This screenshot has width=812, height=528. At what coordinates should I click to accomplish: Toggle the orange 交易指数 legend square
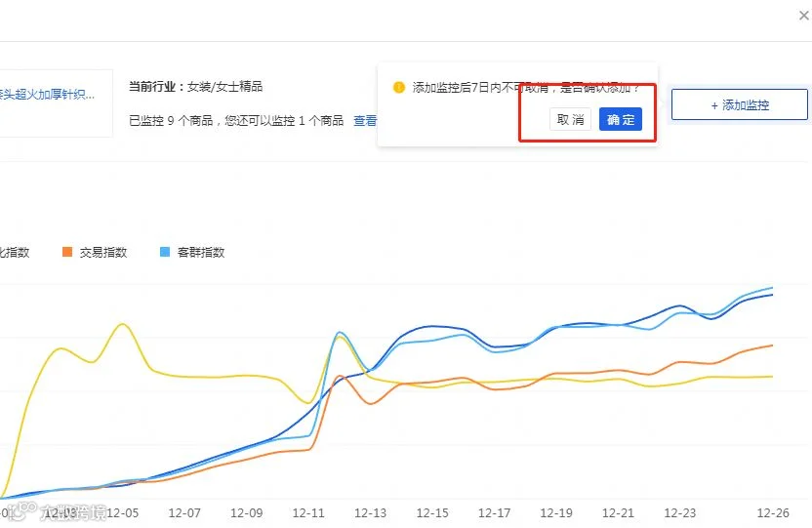coord(67,252)
